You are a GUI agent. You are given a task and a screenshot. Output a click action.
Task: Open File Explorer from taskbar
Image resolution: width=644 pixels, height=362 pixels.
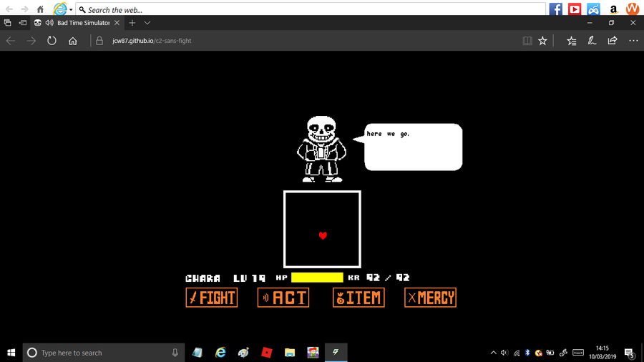coord(290,353)
